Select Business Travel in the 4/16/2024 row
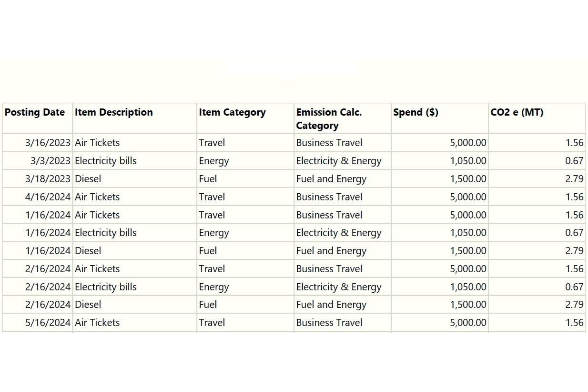 click(x=329, y=197)
